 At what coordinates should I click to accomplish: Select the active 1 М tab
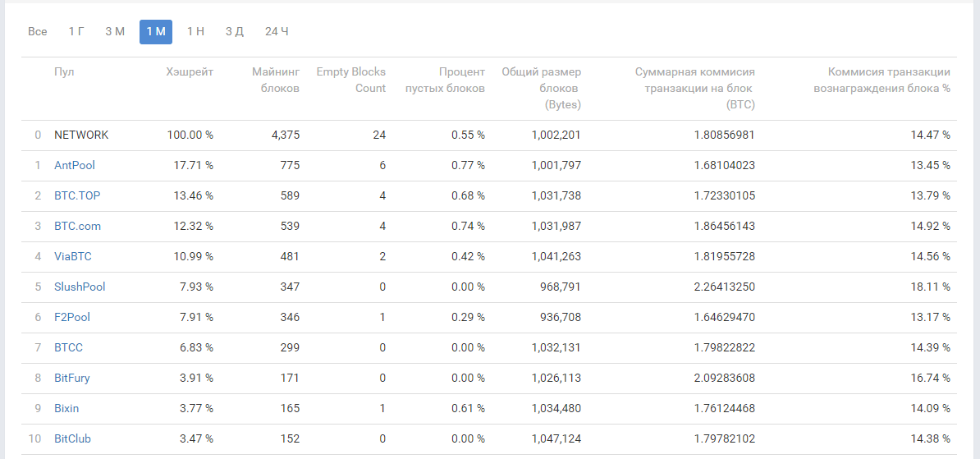coord(156,32)
